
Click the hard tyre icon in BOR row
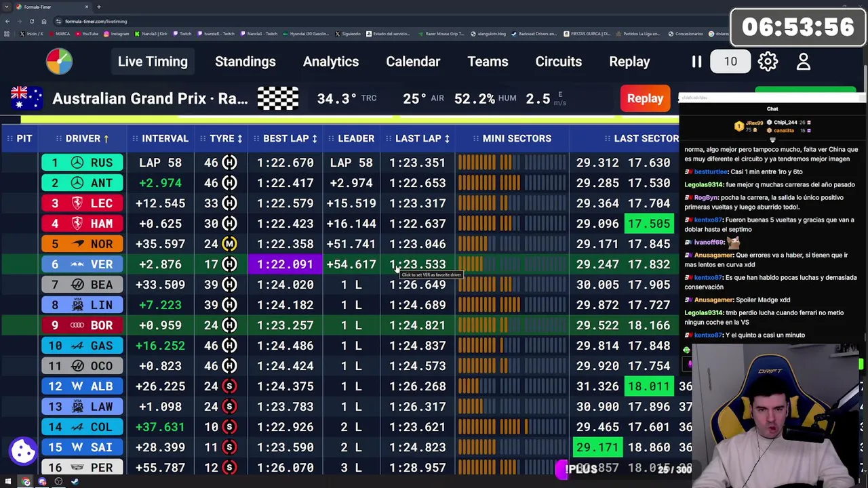tap(230, 325)
